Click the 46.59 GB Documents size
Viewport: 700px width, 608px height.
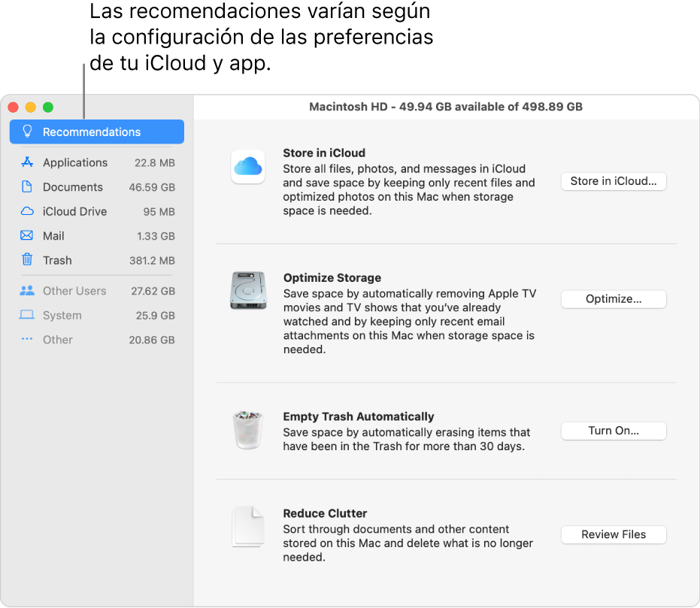(152, 187)
